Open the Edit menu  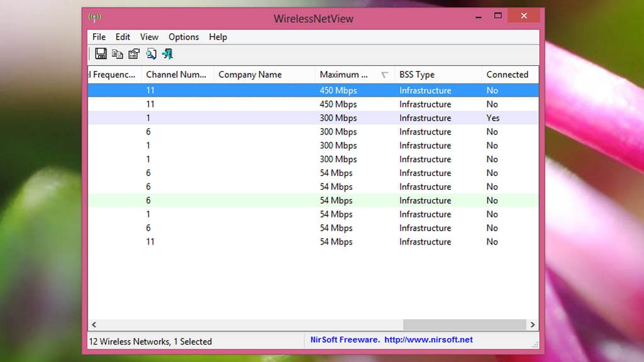tap(123, 37)
